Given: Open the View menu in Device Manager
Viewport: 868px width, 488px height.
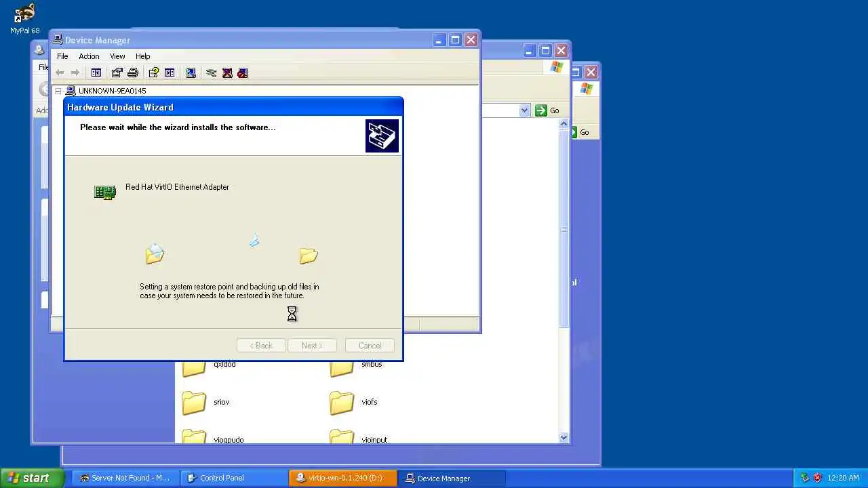Looking at the screenshot, I should coord(117,56).
